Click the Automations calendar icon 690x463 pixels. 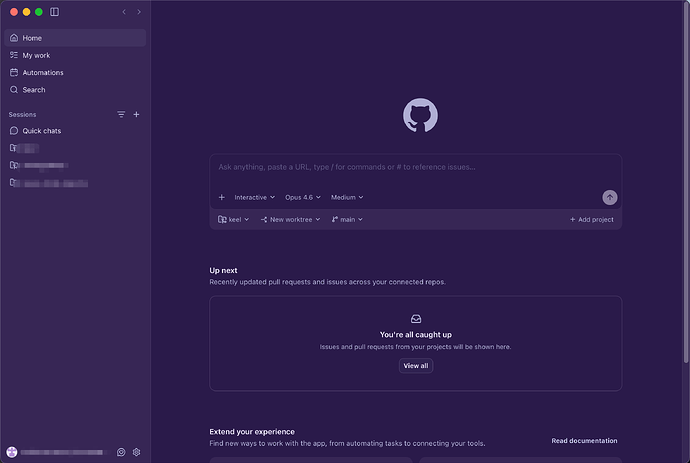coord(14,72)
